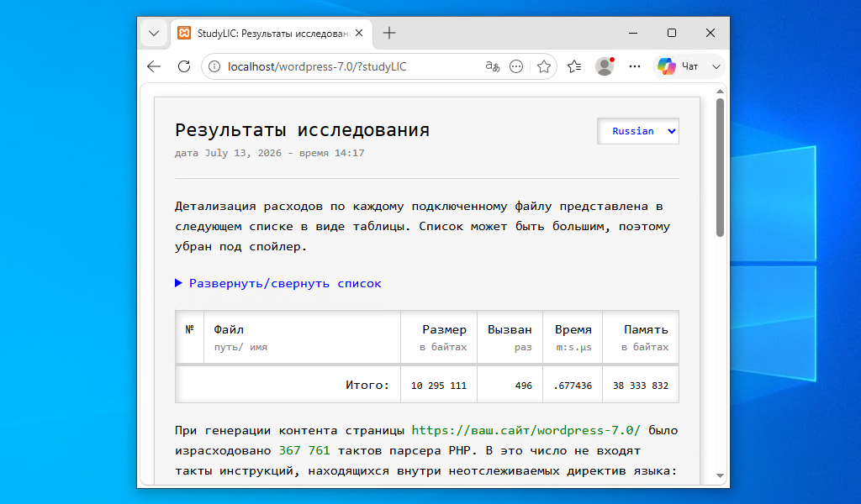861x504 pixels.
Task: Open the favorites list panel
Action: coord(574,67)
